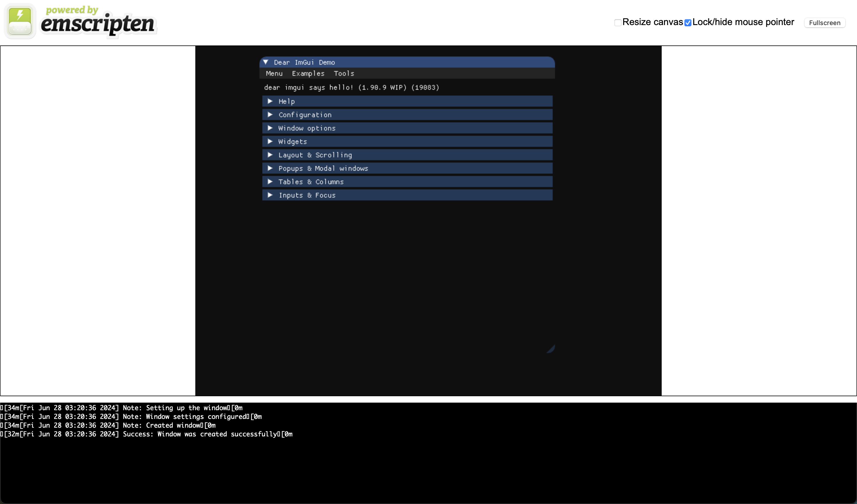Open the Tools menu
The height and width of the screenshot is (504, 857).
pyautogui.click(x=344, y=73)
